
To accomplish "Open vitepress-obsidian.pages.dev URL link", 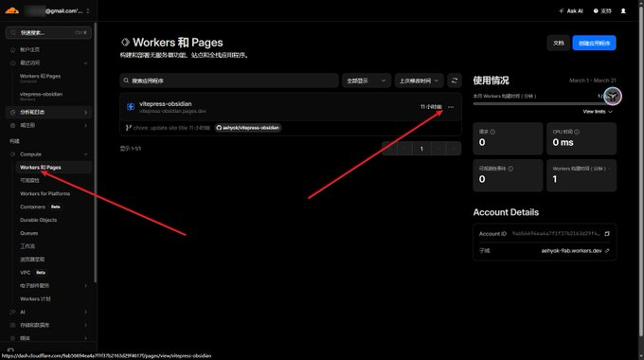I will click(x=172, y=111).
